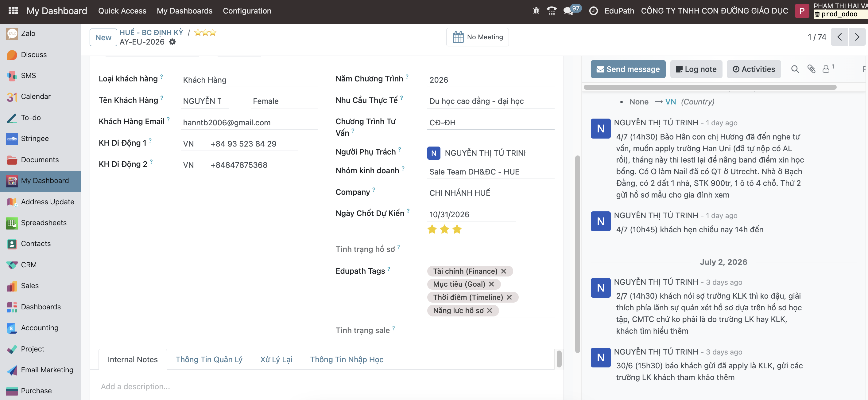Open the activities clock icon in navbar
Screen dimensions: 868x400
click(593, 11)
